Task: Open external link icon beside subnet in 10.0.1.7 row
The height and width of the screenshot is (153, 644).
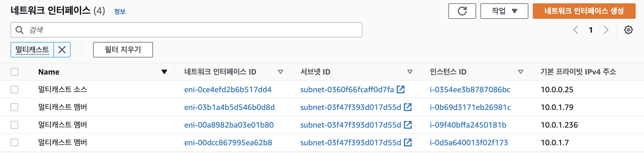Action: [408, 142]
